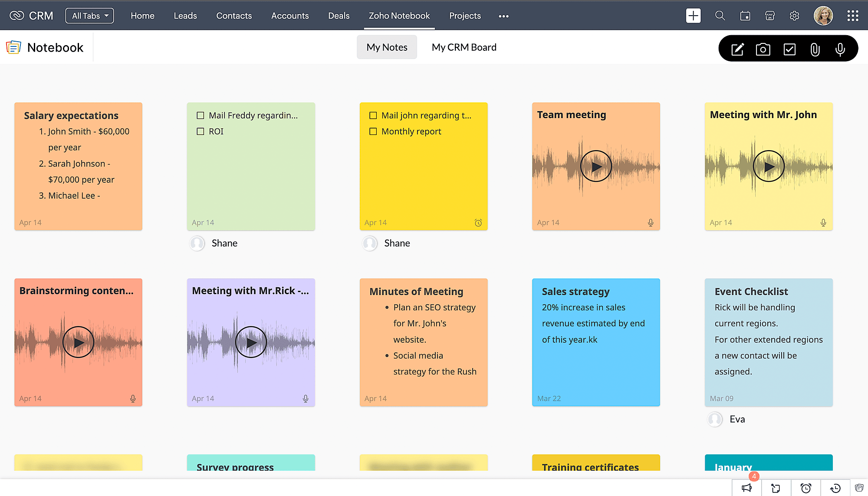Open the apps grid launcher
The width and height of the screenshot is (868, 496).
(852, 16)
